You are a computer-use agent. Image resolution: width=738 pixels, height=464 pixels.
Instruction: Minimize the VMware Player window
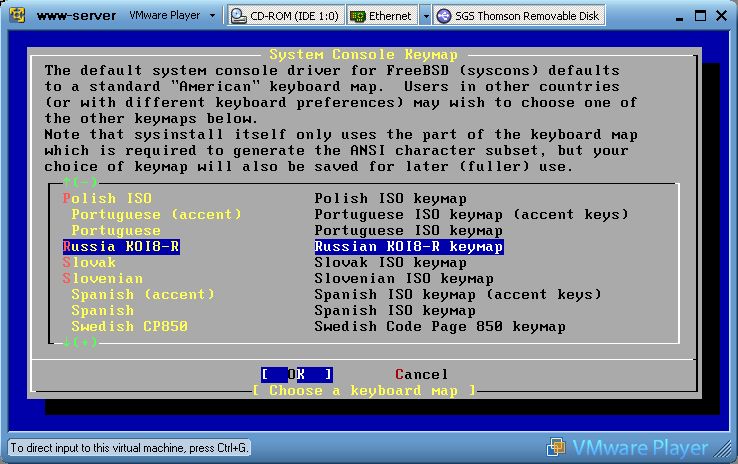tap(679, 17)
